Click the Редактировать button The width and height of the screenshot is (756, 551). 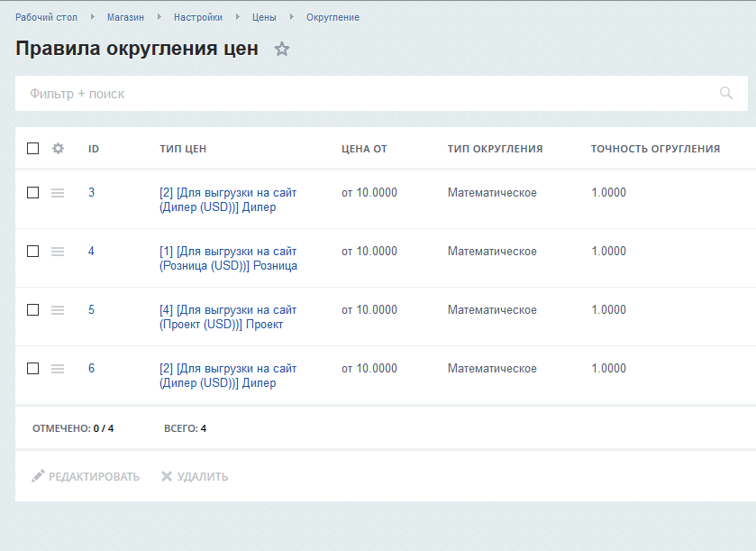point(86,476)
